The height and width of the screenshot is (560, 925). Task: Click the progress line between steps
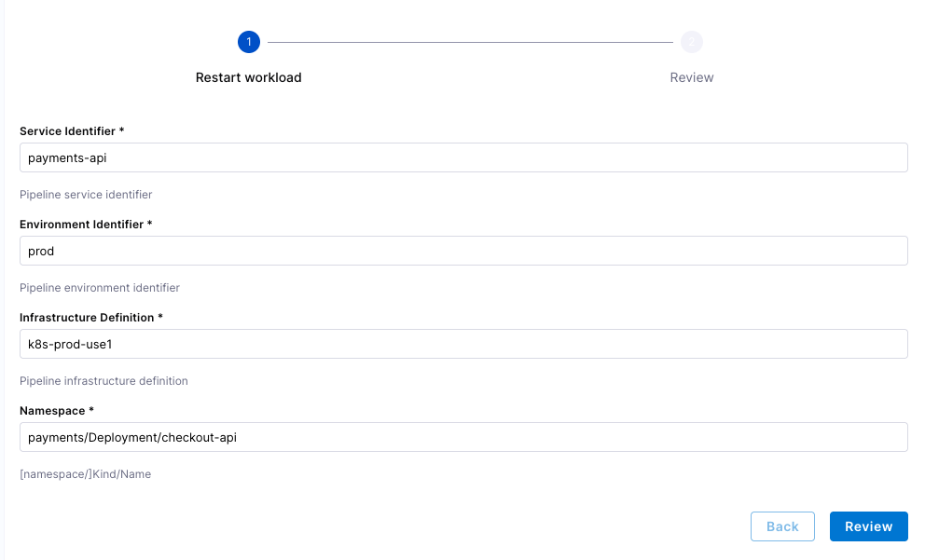[469, 41]
